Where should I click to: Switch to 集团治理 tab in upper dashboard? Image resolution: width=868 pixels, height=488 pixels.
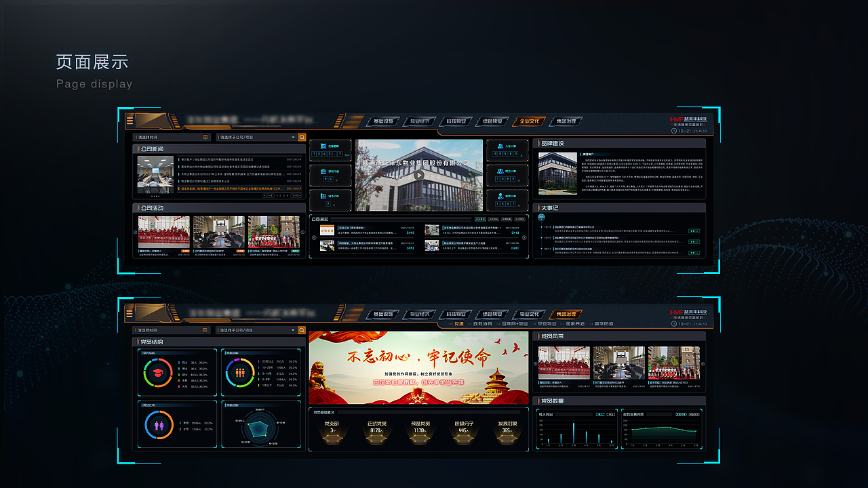[565, 122]
